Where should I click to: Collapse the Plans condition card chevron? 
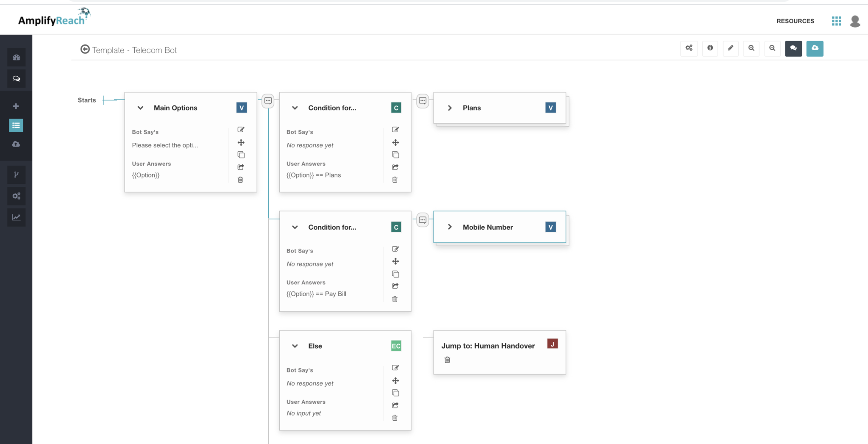point(295,108)
